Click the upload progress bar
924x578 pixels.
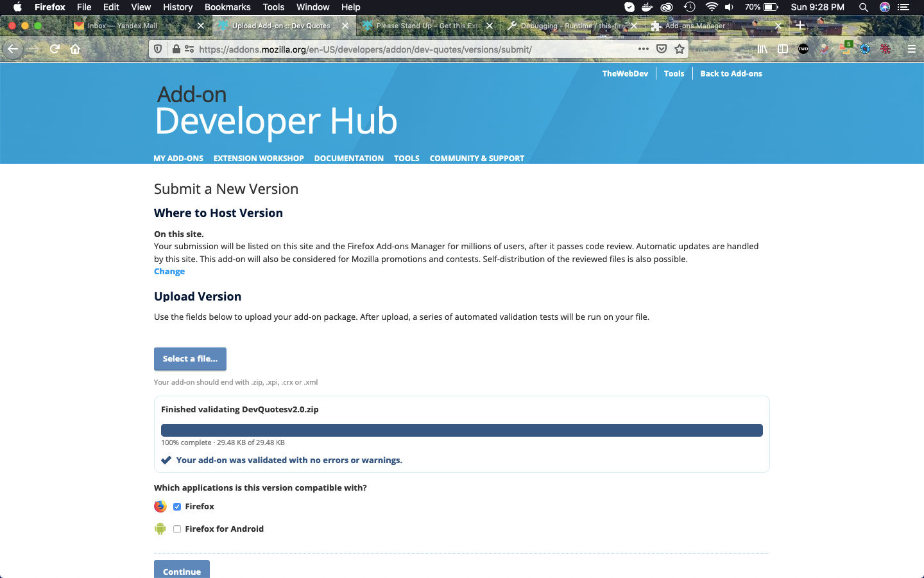462,430
